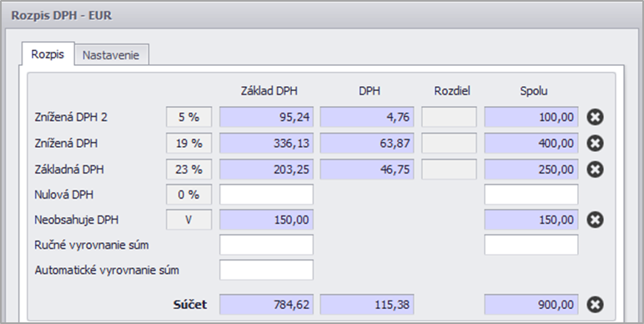The image size is (644, 324).
Task: Click the Nulová DPH Spolu field
Action: pos(531,195)
